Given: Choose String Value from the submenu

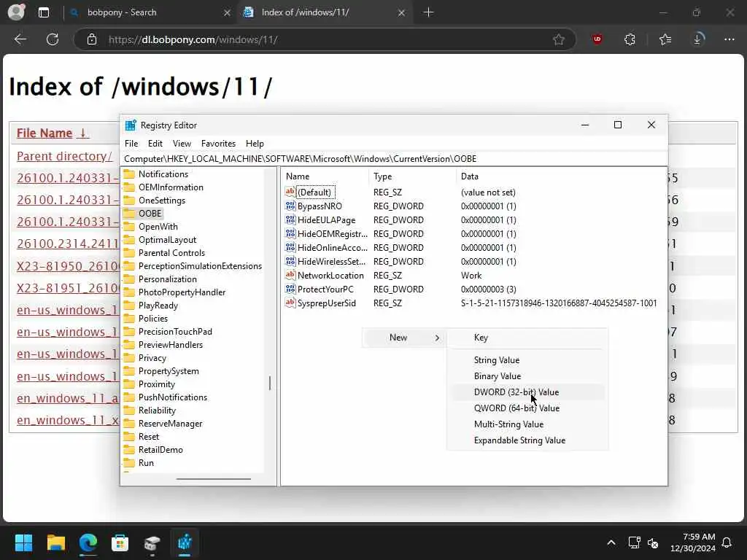Looking at the screenshot, I should 527,360.
